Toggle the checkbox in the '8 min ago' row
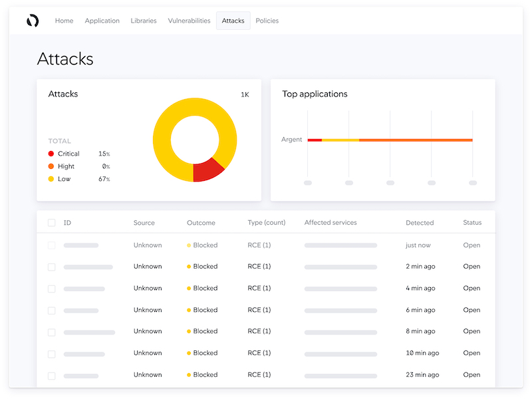The image size is (532, 399). coord(52,332)
